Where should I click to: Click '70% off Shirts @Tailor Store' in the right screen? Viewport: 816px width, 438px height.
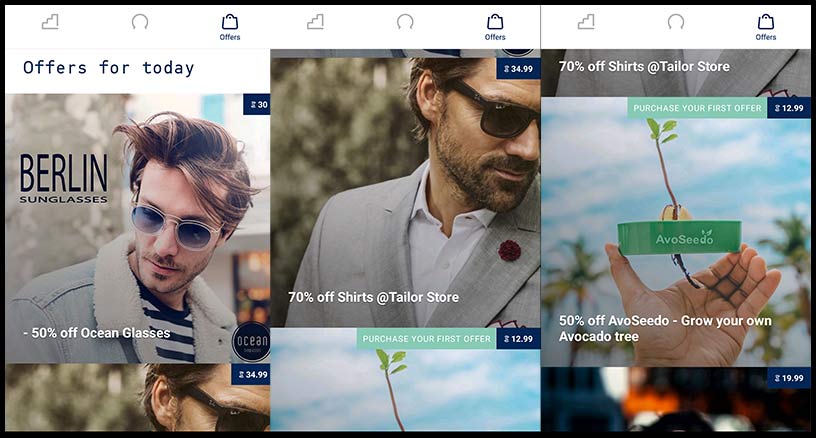644,67
